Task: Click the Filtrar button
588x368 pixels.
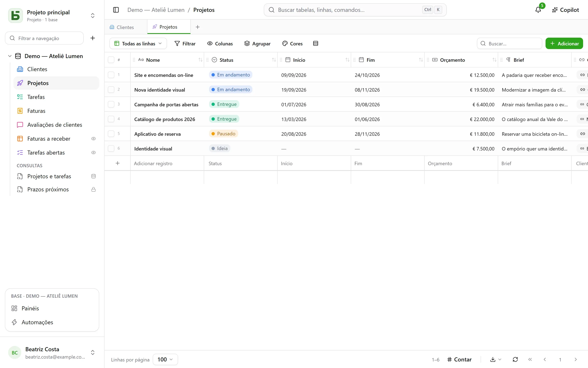Action: (185, 44)
